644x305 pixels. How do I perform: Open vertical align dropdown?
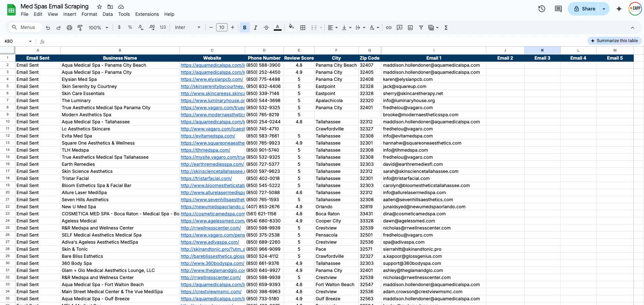pyautogui.click(x=347, y=28)
